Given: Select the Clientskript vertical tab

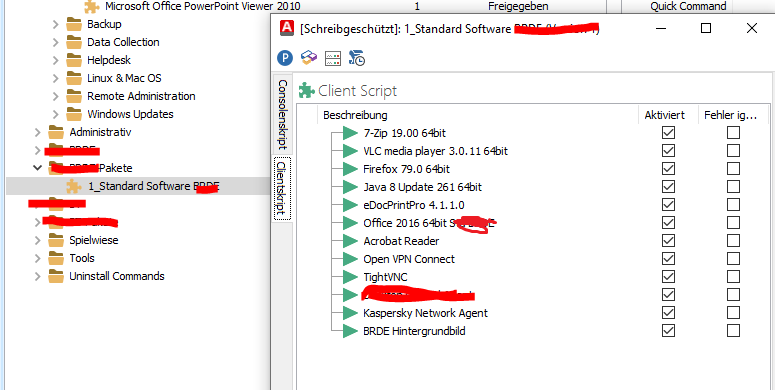Looking at the screenshot, I should 282,188.
